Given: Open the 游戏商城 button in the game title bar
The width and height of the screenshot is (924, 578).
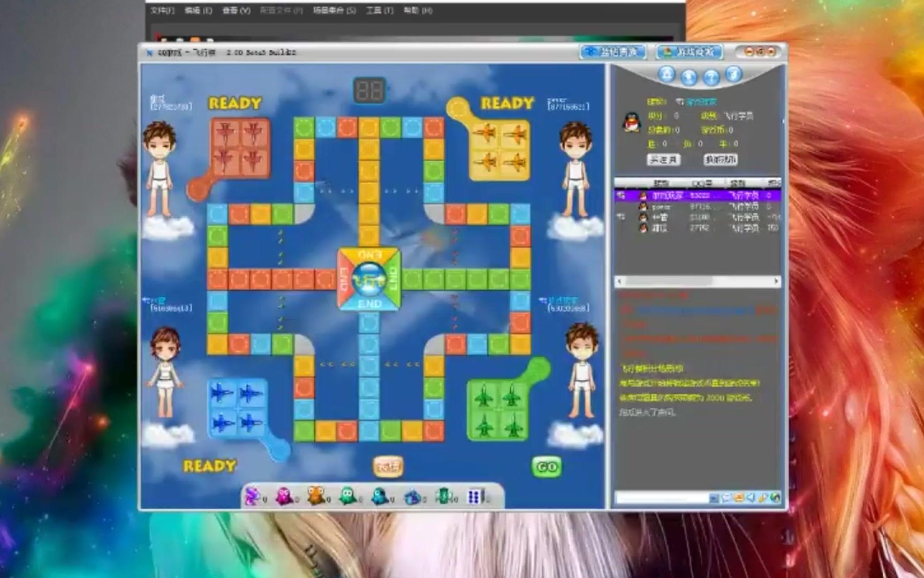Looking at the screenshot, I should [690, 52].
